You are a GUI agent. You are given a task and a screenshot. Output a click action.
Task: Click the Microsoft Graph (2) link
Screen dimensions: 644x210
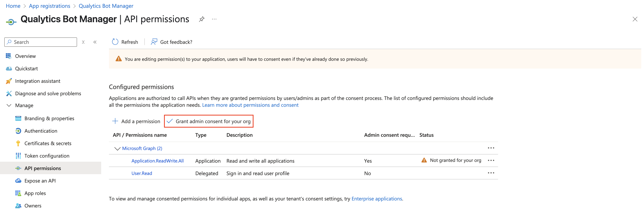(142, 148)
